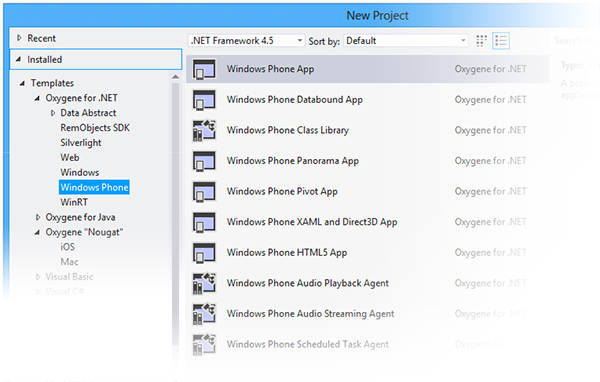The height and width of the screenshot is (382, 600).
Task: Select iOS under Oxygene Nougat
Action: coord(67,247)
